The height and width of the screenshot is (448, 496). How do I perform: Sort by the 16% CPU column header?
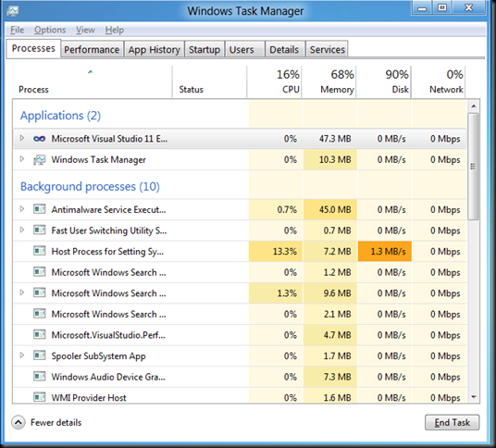[x=274, y=82]
